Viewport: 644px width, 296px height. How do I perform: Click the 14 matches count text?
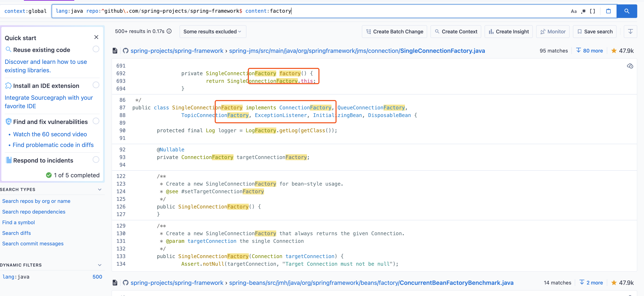point(557,282)
